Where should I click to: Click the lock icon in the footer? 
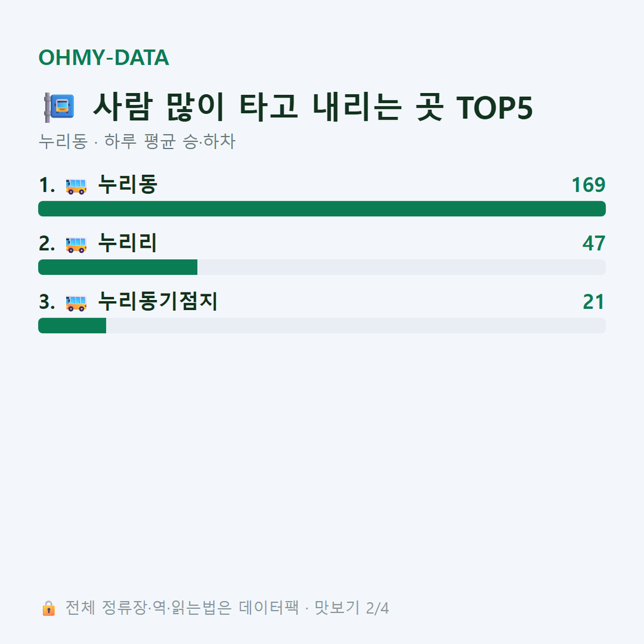point(48,608)
